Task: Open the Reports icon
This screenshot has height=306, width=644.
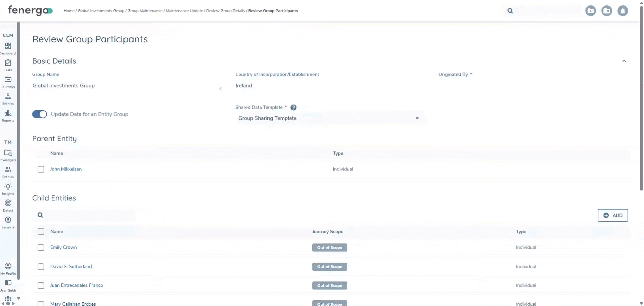Action: tap(8, 113)
